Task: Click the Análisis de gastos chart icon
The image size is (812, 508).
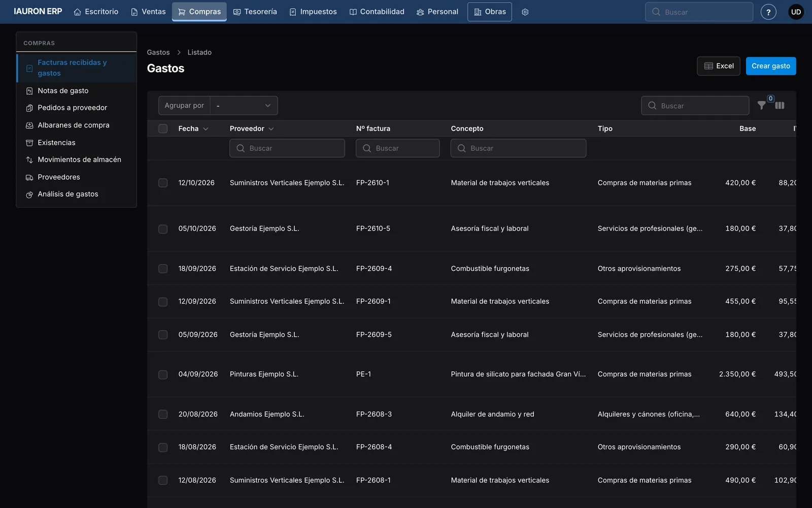Action: [x=29, y=195]
